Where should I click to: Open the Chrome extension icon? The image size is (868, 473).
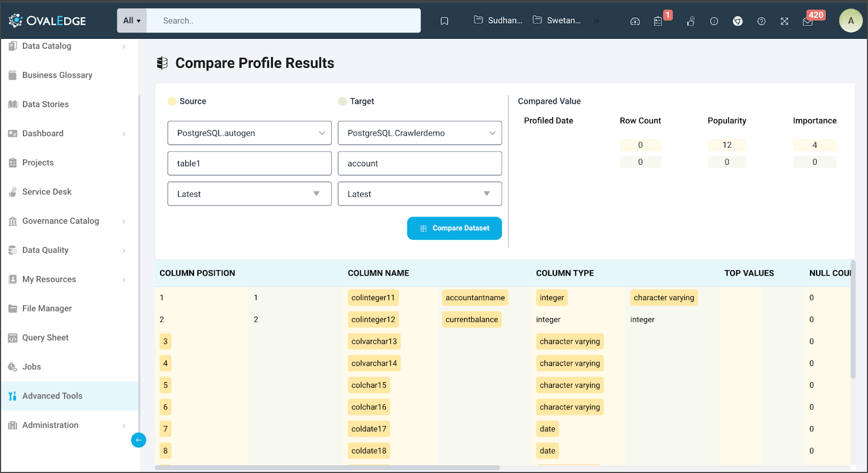click(737, 21)
